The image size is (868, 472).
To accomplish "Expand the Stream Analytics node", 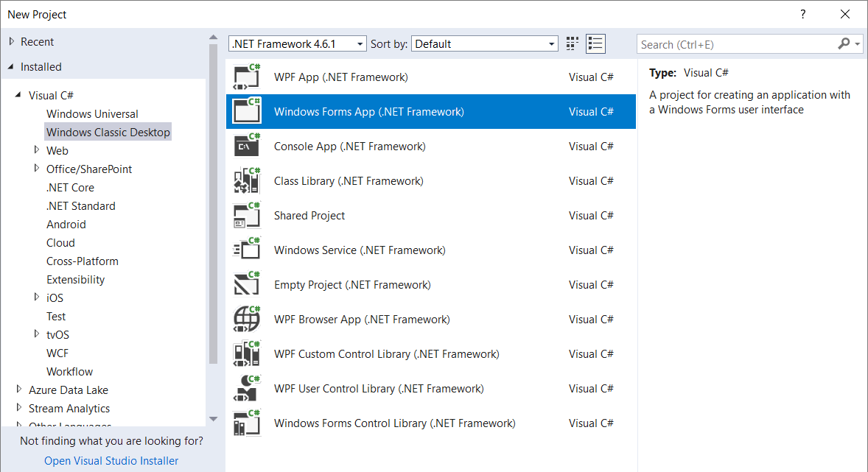I will [x=19, y=408].
